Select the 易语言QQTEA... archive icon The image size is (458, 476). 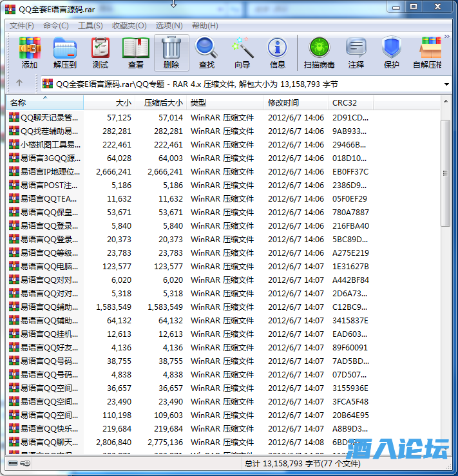point(14,198)
